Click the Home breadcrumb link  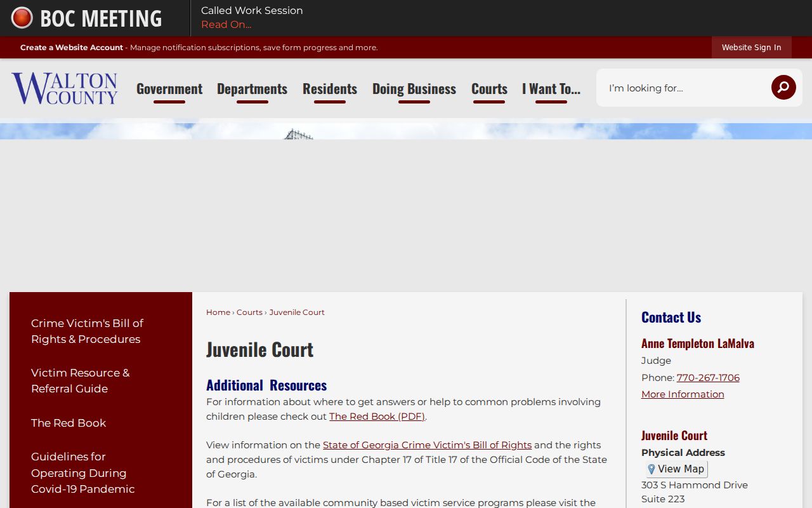click(x=218, y=312)
